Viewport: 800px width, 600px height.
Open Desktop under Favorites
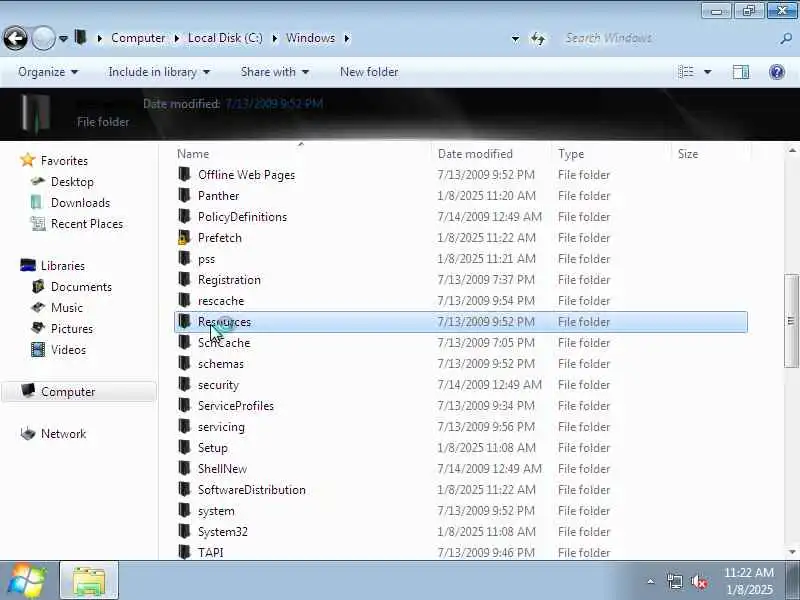[x=72, y=182]
